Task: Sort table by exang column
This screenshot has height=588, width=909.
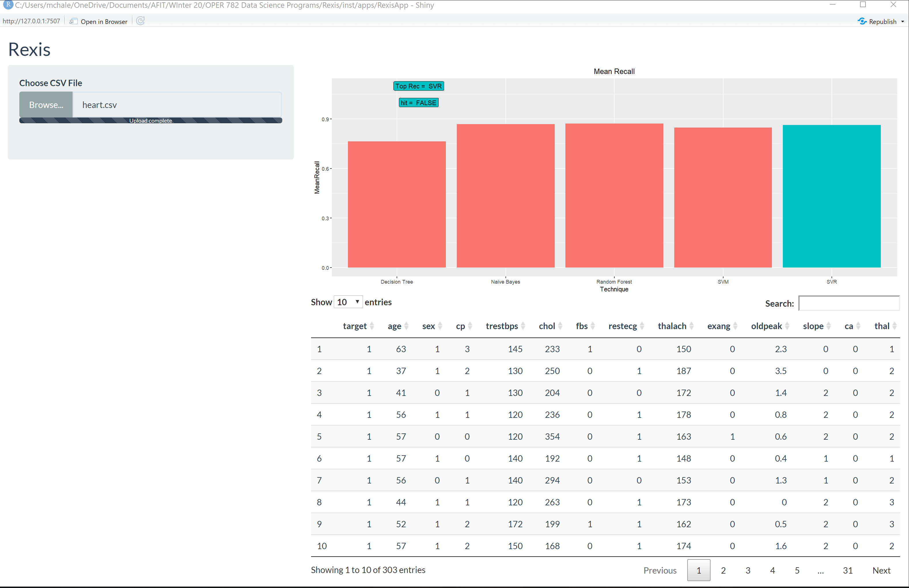Action: [x=722, y=326]
